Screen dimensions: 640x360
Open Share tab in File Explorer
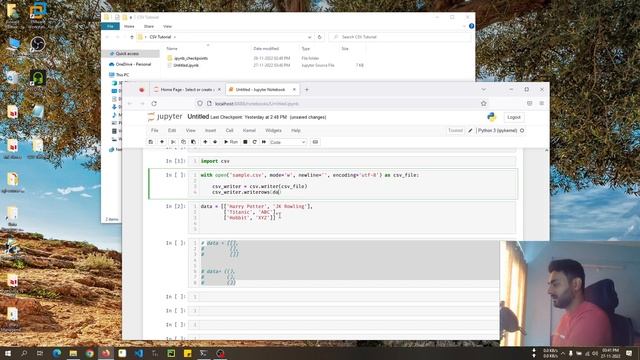pyautogui.click(x=149, y=26)
